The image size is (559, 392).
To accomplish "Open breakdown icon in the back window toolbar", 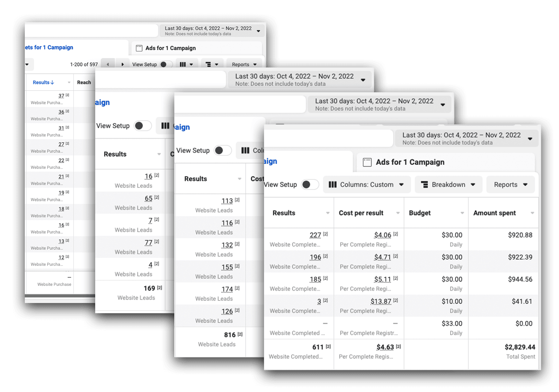I will [212, 65].
